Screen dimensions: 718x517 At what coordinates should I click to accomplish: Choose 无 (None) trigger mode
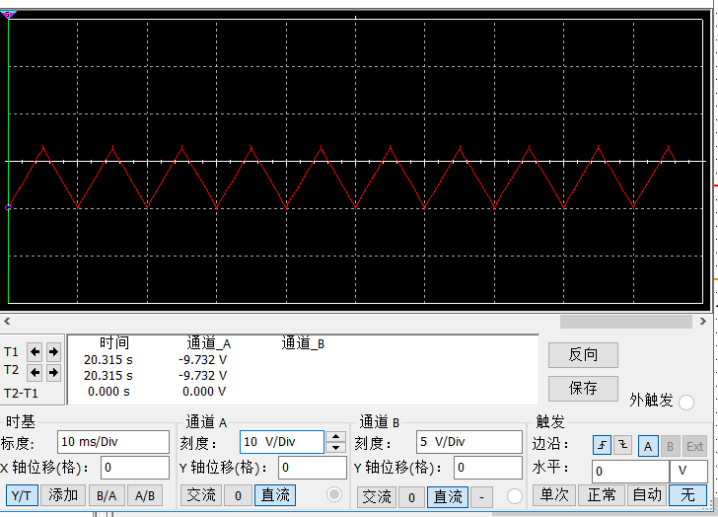tap(688, 495)
